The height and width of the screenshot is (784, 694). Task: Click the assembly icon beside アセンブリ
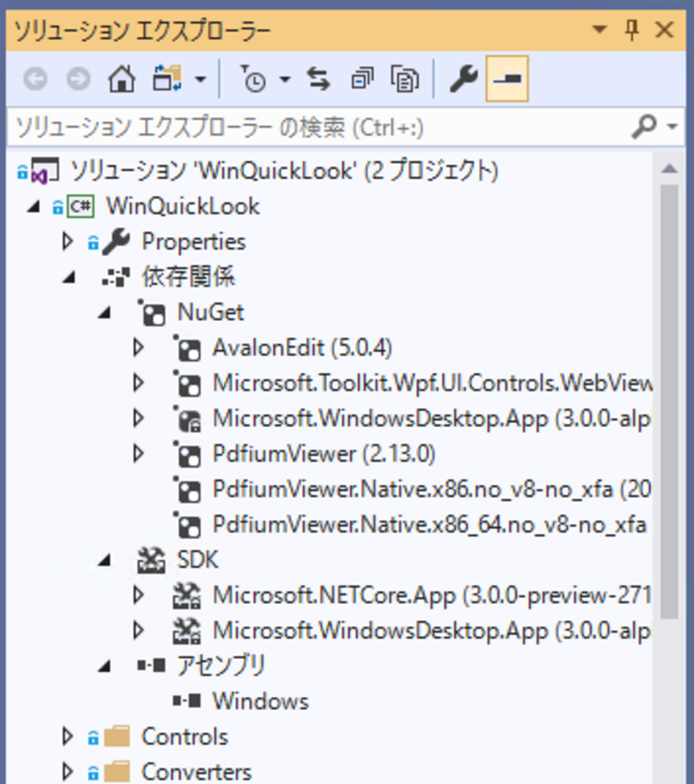152,666
